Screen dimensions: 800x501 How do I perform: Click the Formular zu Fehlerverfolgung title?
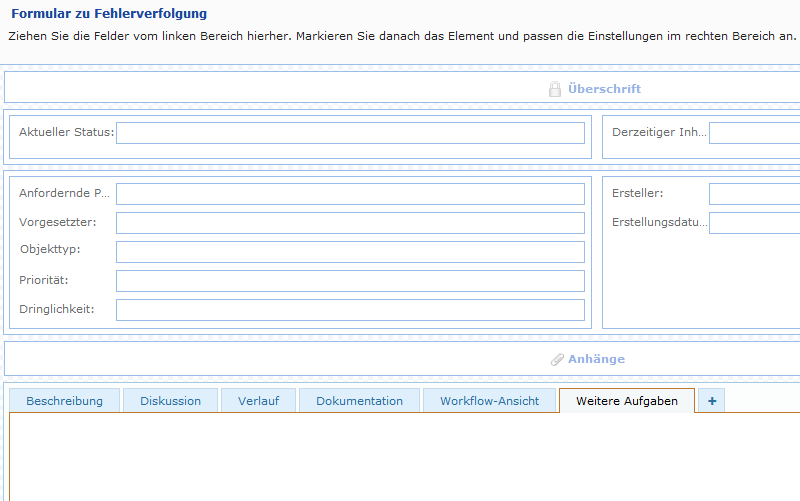coord(109,14)
